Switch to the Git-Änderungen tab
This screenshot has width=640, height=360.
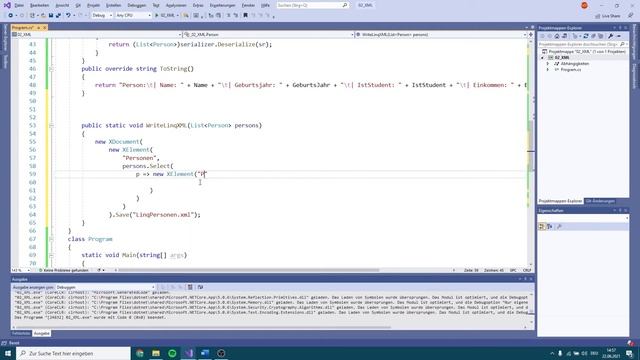click(600, 201)
